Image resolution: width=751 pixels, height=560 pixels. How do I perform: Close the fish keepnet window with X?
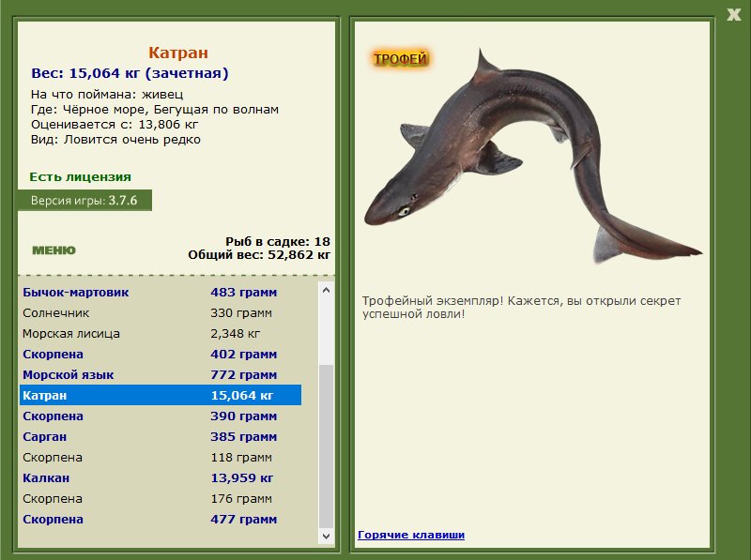[x=734, y=14]
